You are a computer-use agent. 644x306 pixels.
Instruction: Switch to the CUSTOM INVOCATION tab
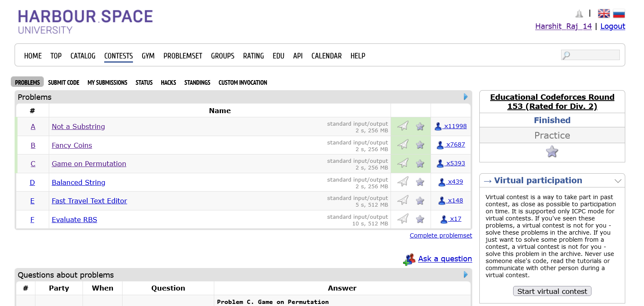click(x=243, y=83)
